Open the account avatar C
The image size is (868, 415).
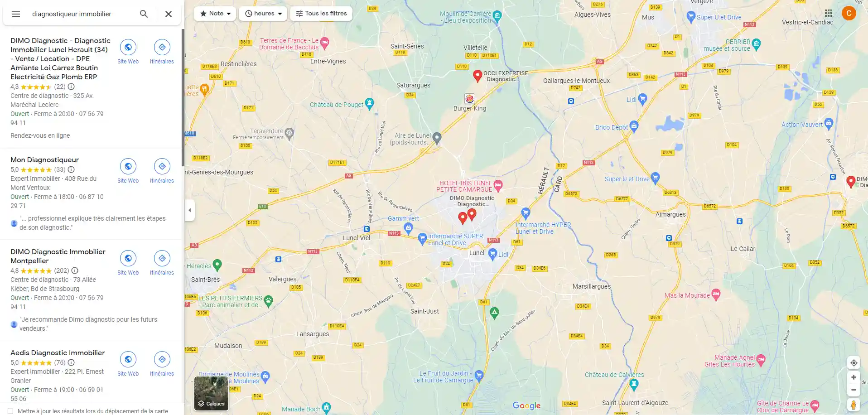pyautogui.click(x=849, y=13)
